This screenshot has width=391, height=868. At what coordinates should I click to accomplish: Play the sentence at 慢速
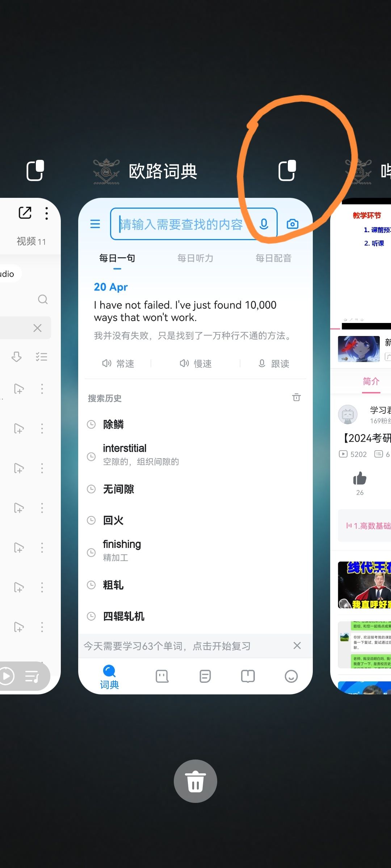(x=195, y=363)
